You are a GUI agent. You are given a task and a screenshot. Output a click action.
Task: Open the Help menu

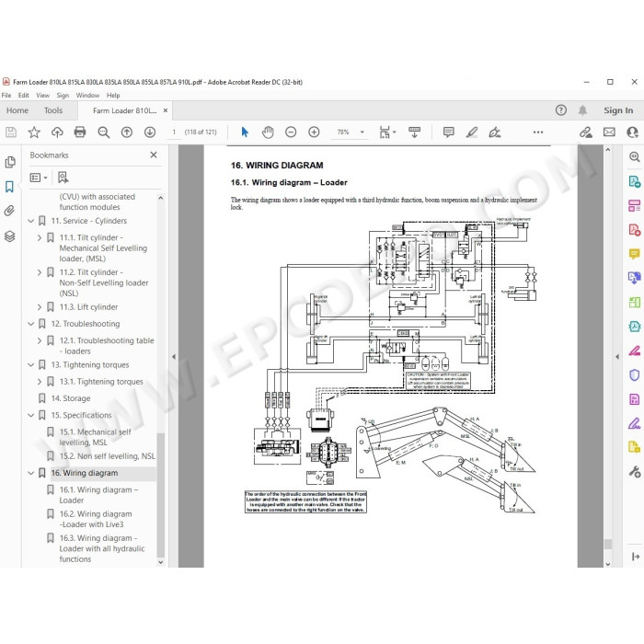(113, 96)
